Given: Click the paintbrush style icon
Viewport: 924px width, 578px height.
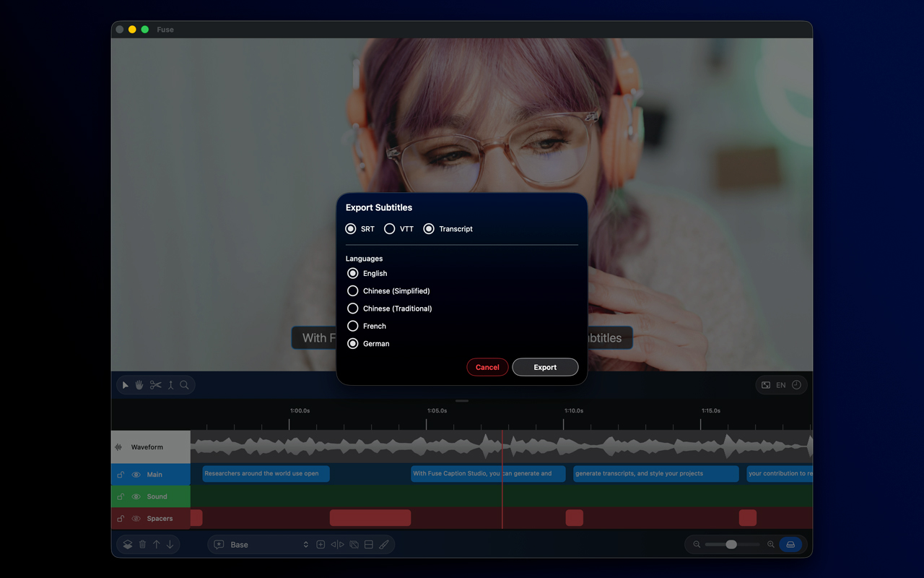Looking at the screenshot, I should [x=384, y=545].
